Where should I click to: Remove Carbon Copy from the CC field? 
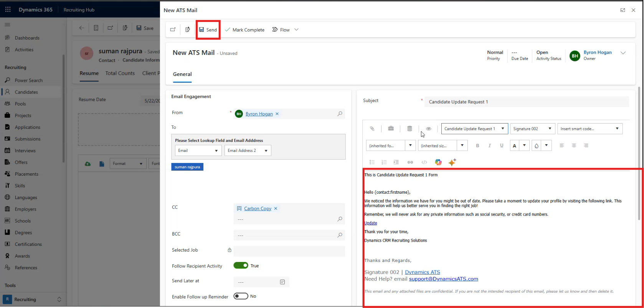click(276, 209)
